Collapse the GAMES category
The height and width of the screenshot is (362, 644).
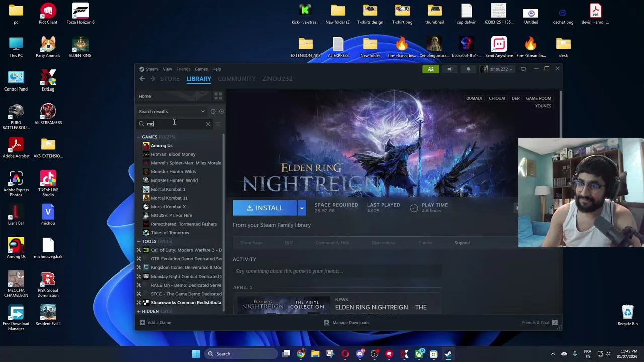[x=139, y=137]
